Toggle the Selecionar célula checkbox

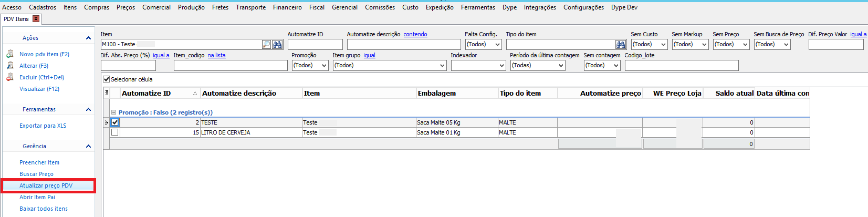107,79
